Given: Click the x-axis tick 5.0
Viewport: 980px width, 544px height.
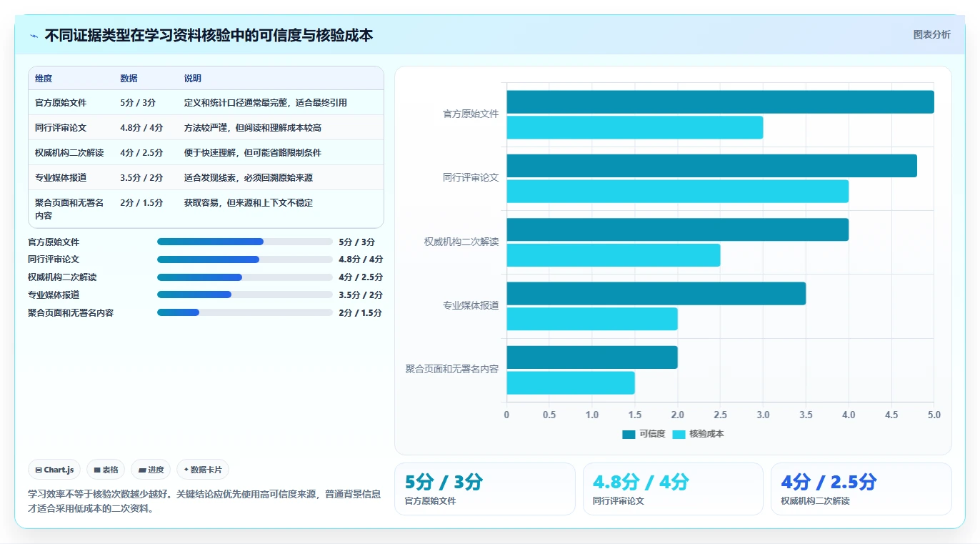Looking at the screenshot, I should pos(934,415).
